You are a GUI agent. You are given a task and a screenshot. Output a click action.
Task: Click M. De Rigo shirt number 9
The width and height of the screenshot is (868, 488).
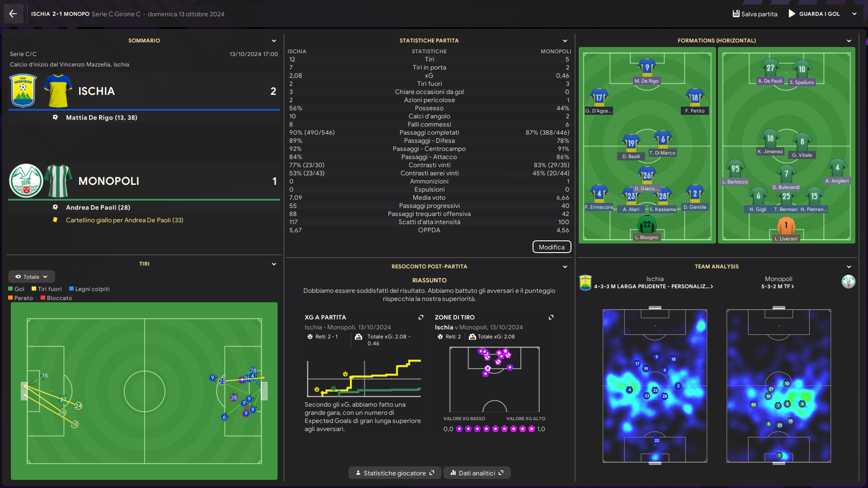(x=647, y=68)
